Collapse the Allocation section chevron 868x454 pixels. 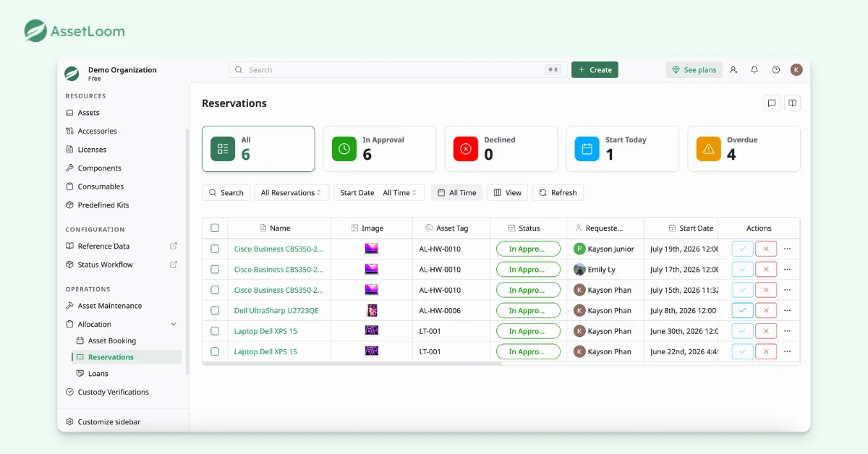(x=174, y=325)
